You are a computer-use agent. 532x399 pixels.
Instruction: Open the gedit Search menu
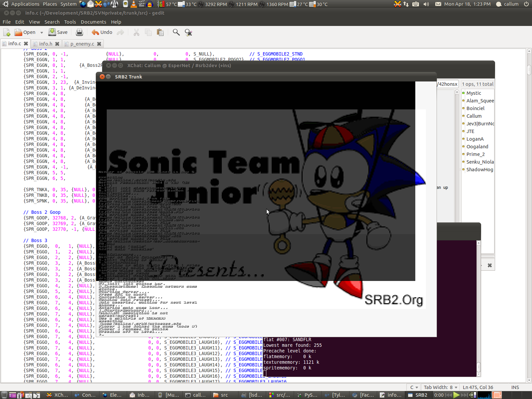52,22
